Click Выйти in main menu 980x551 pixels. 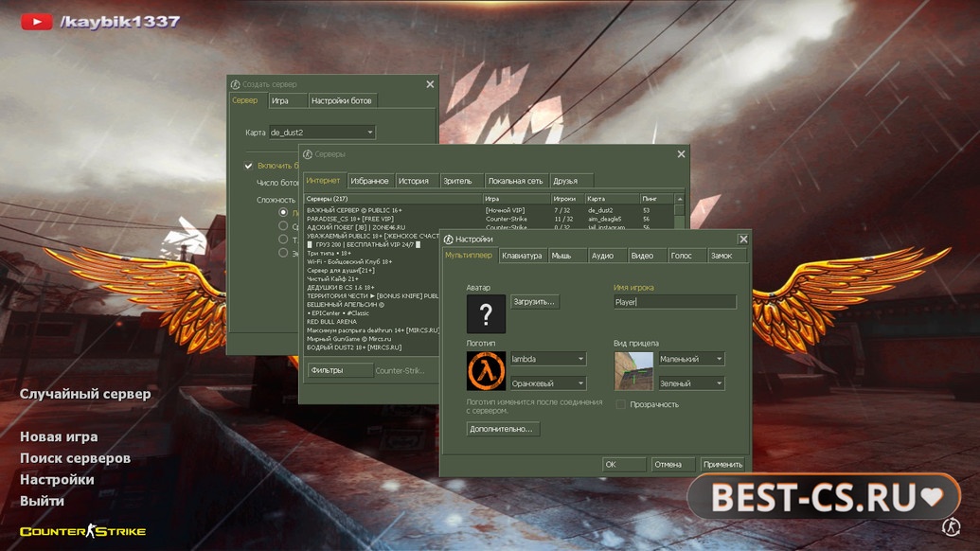[42, 501]
